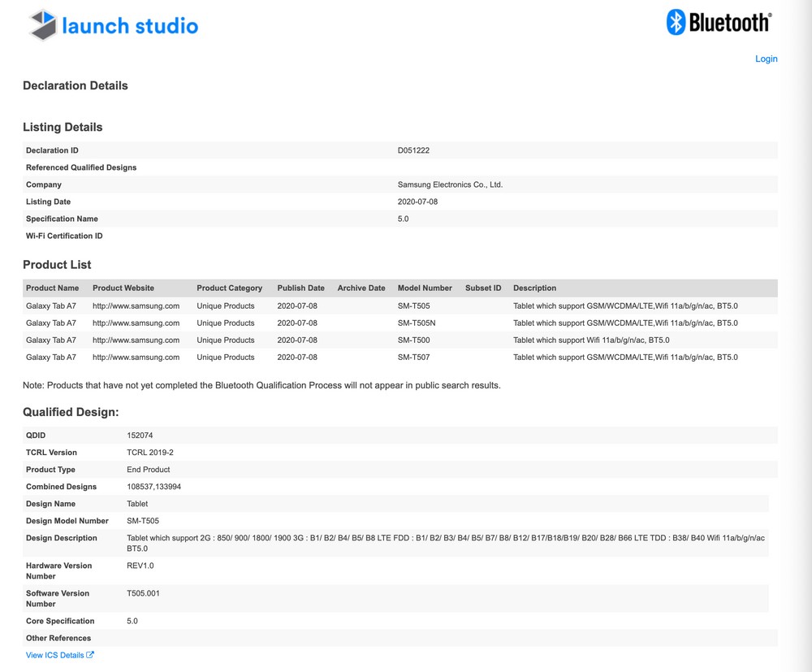Click the Other References label
Viewport: 812px width, 672px height.
(x=58, y=638)
